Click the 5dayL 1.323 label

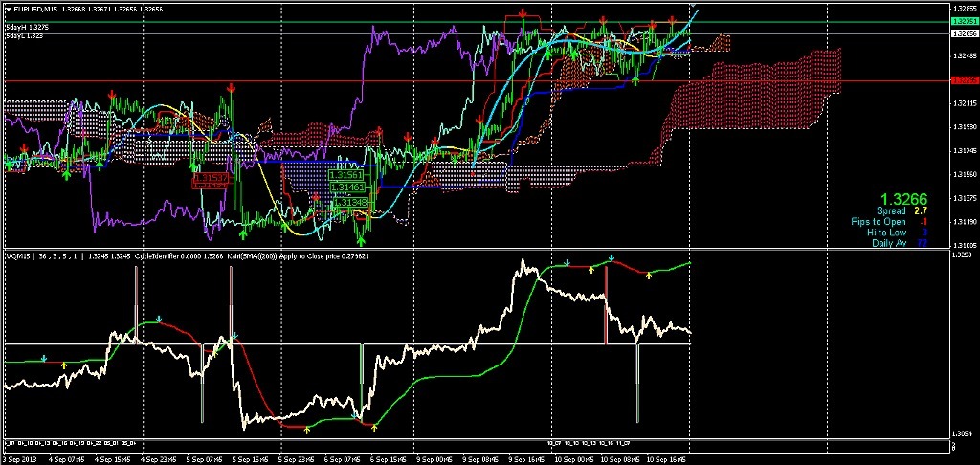click(25, 36)
